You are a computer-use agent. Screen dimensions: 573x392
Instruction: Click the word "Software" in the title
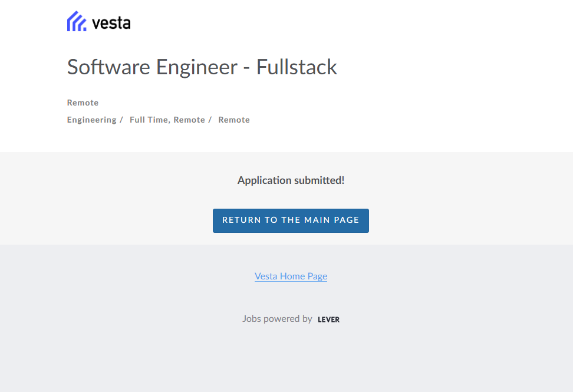pyautogui.click(x=108, y=67)
